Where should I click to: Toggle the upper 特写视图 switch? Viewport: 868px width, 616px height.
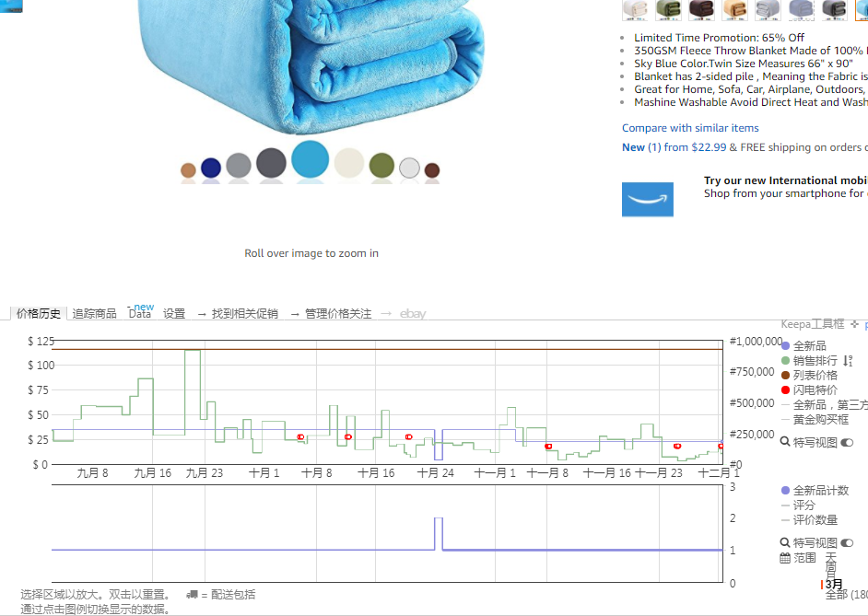tap(847, 442)
